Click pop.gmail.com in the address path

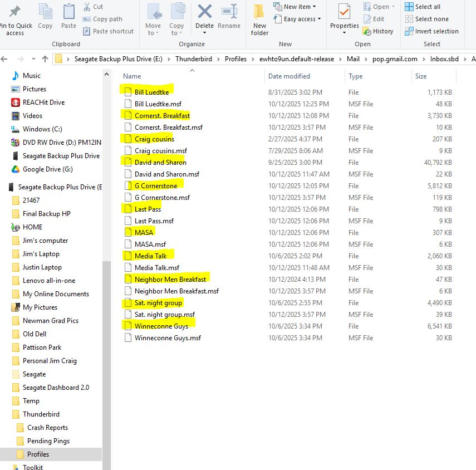tap(395, 59)
